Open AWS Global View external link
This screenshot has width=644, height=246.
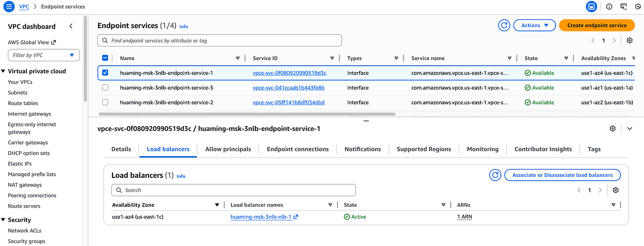pyautogui.click(x=32, y=42)
